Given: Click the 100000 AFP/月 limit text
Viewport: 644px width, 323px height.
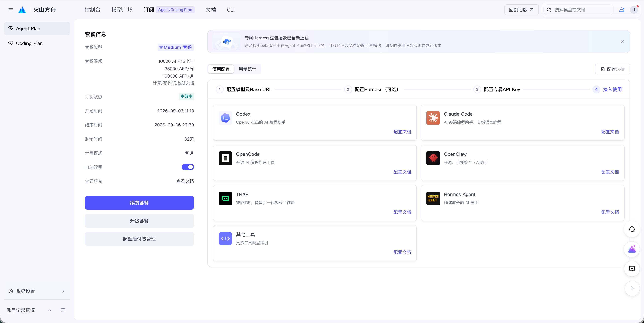Looking at the screenshot, I should [x=178, y=76].
